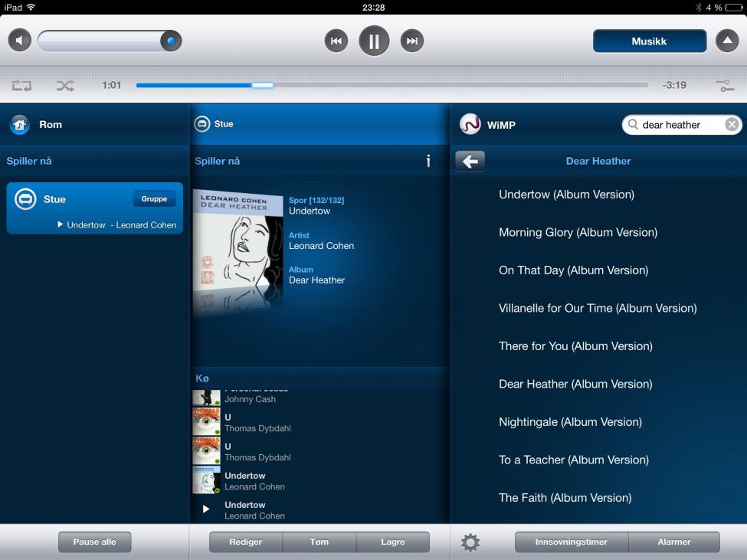Click Spiller nå header in left panel
The image size is (747, 560).
click(29, 161)
